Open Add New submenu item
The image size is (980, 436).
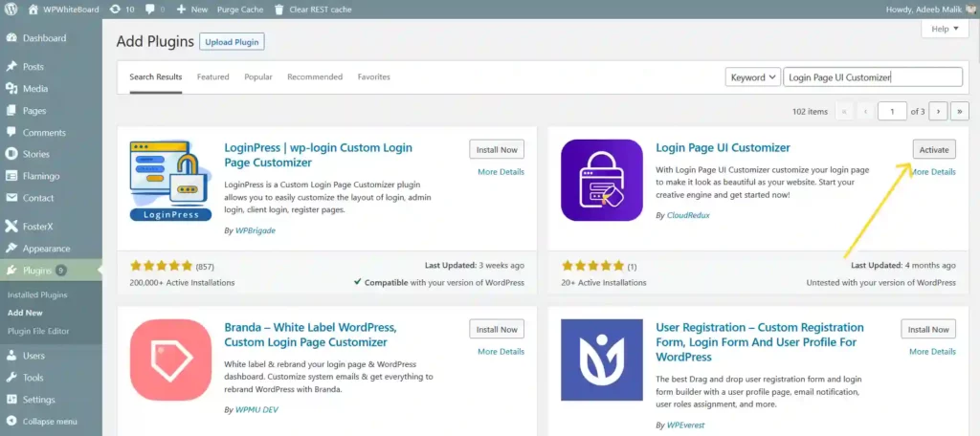pyautogui.click(x=25, y=313)
